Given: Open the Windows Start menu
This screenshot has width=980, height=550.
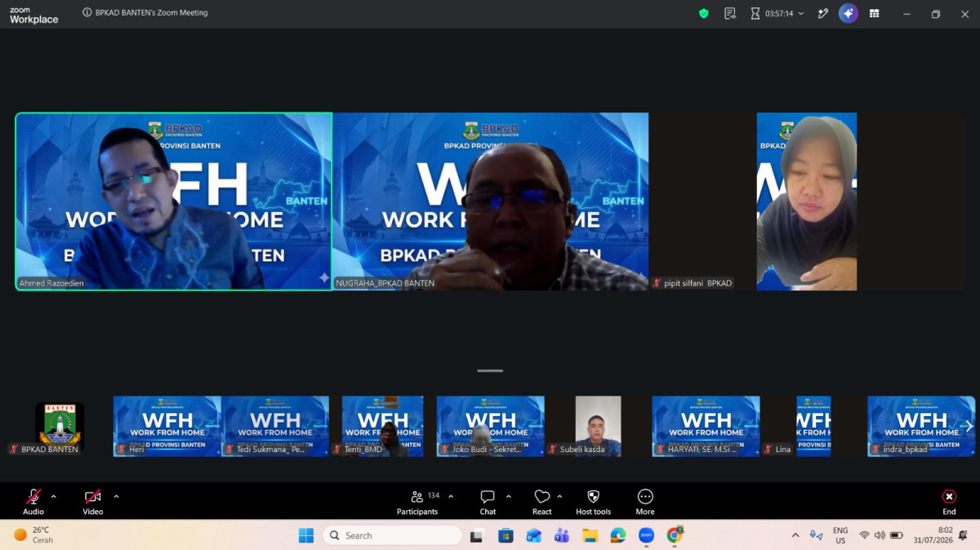Looking at the screenshot, I should pyautogui.click(x=306, y=535).
